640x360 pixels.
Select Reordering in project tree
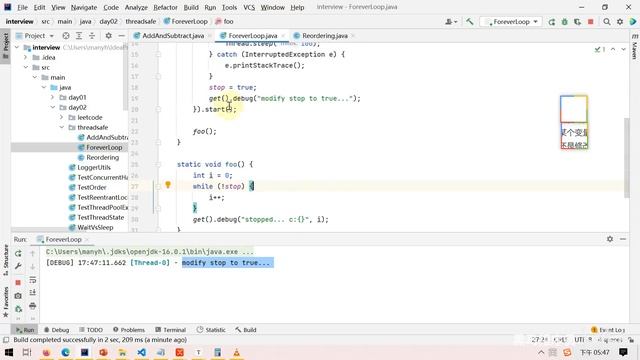[x=102, y=158]
